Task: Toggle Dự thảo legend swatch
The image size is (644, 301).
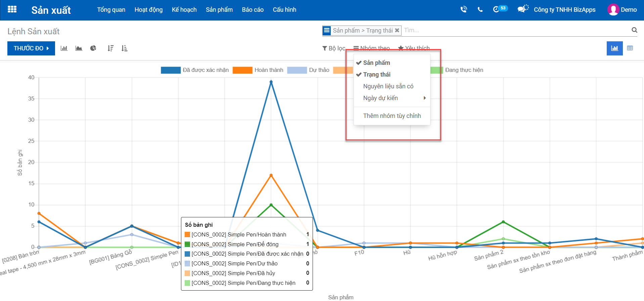Action: point(297,70)
